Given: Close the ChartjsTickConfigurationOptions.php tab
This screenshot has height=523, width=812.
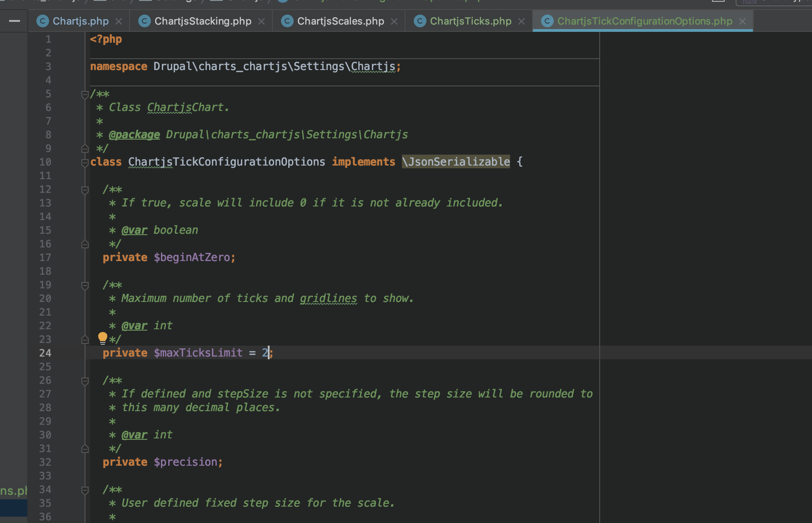Looking at the screenshot, I should pos(742,21).
